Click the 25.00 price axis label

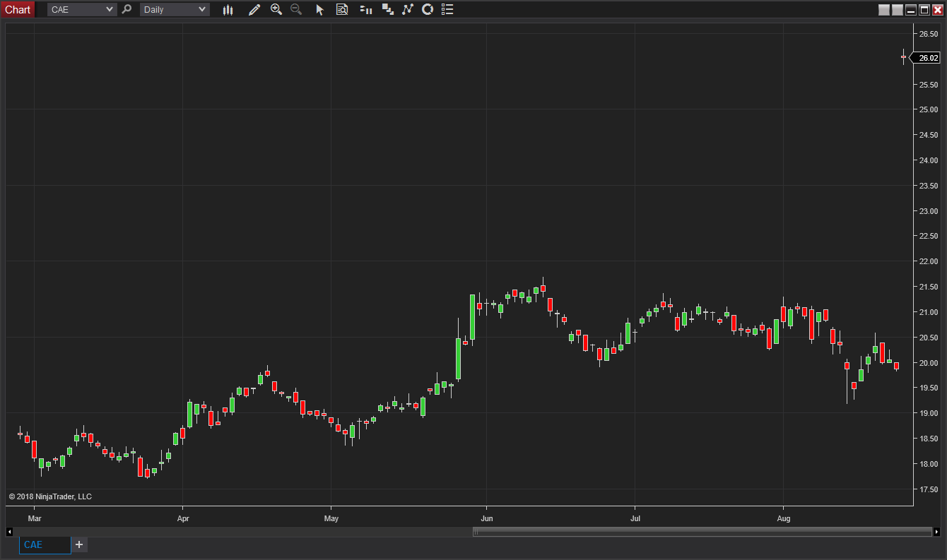click(x=928, y=109)
